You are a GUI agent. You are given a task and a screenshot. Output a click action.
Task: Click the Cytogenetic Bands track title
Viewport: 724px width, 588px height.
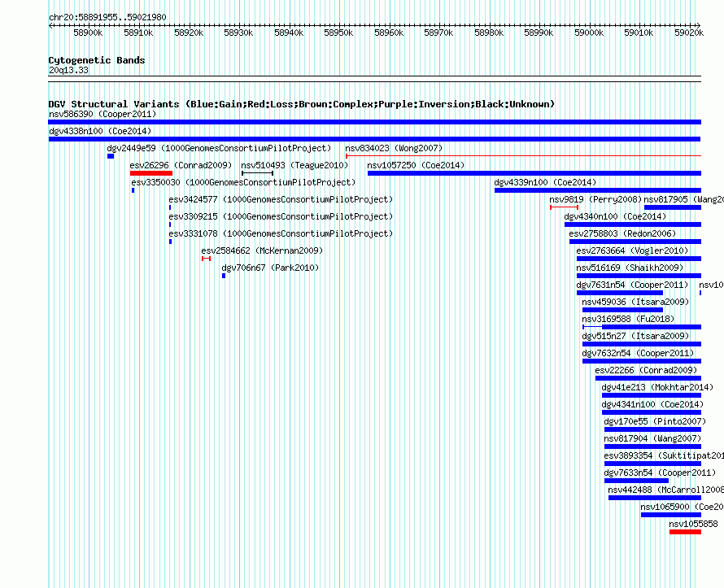(97, 60)
